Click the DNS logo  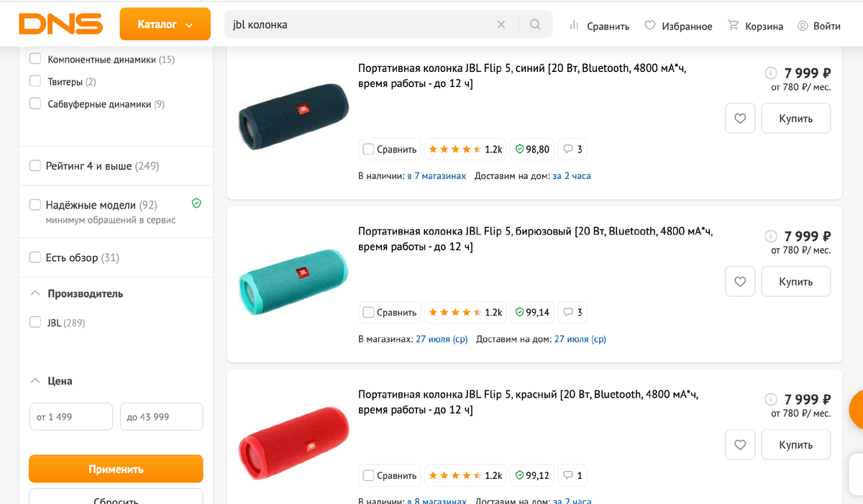(x=61, y=24)
